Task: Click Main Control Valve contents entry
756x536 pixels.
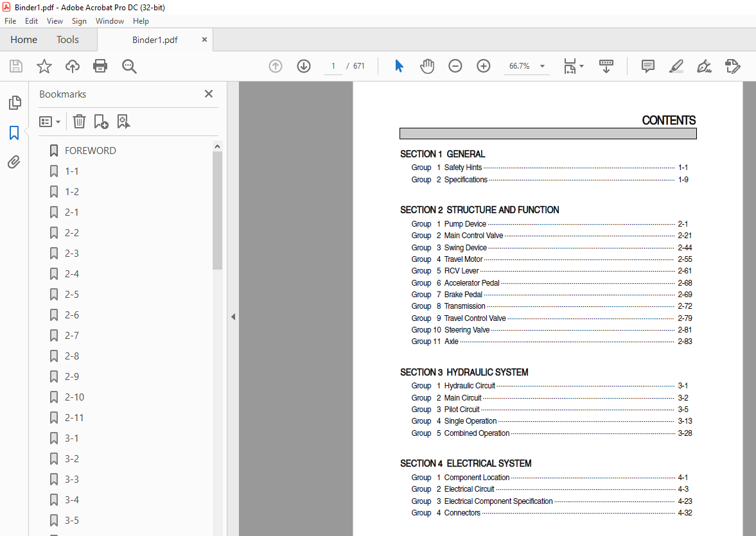Action: tap(552, 236)
